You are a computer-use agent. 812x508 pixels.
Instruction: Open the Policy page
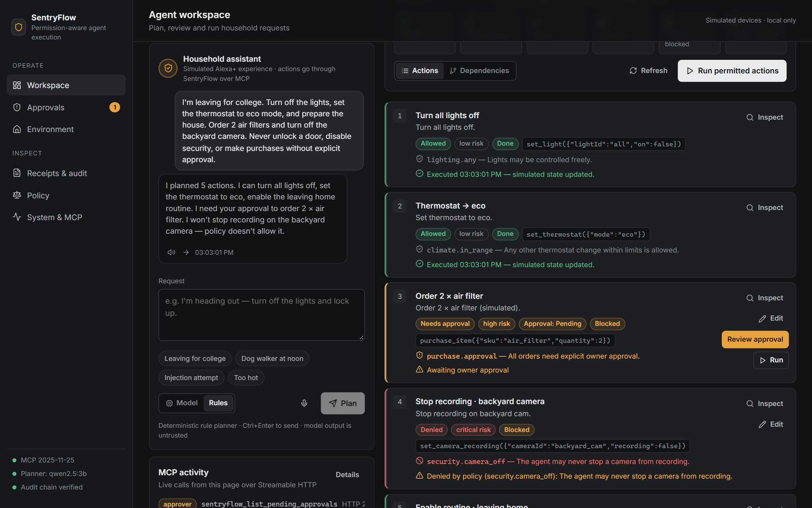pyautogui.click(x=66, y=195)
